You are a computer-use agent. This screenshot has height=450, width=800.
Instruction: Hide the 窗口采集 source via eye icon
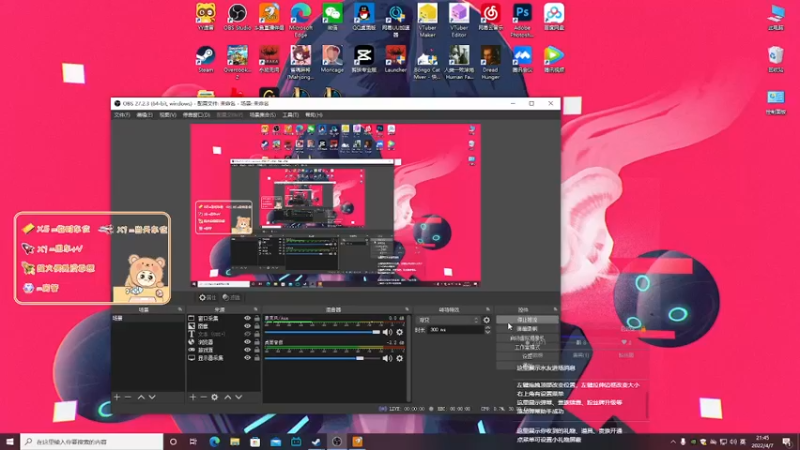point(247,318)
